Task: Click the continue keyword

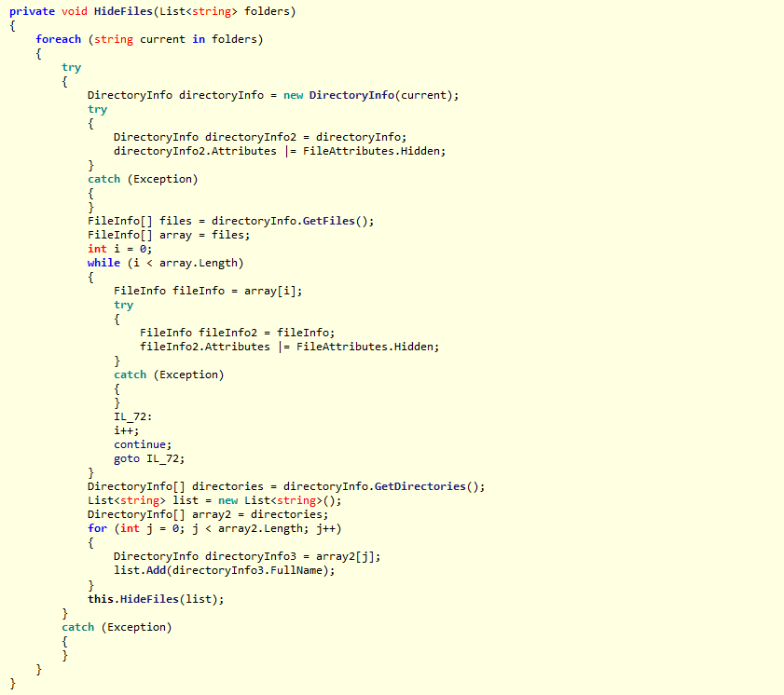Action: tap(143, 444)
